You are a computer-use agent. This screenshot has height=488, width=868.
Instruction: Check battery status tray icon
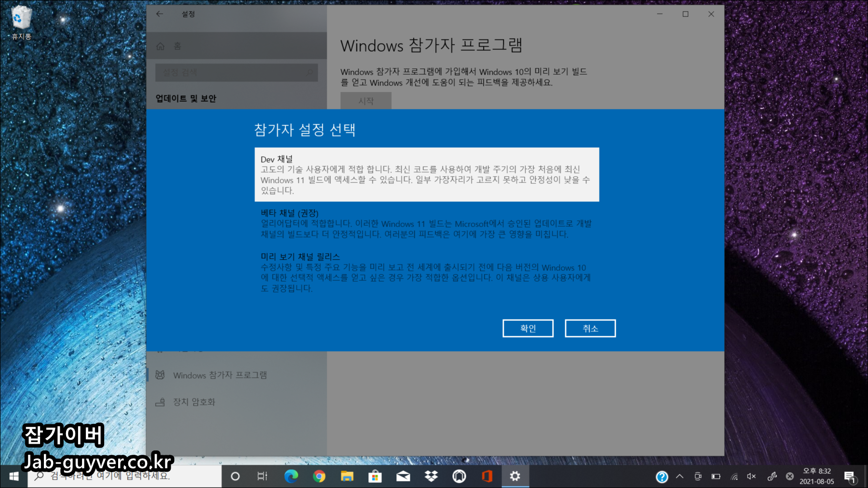716,476
